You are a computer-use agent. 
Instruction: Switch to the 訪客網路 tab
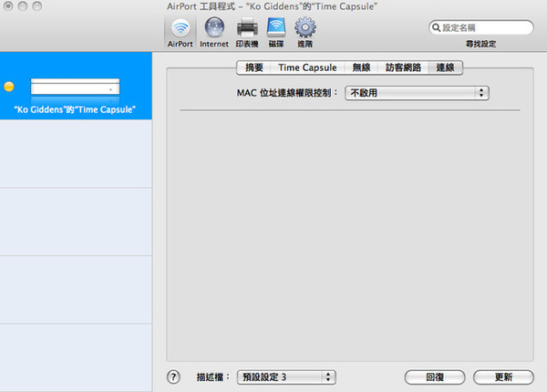(403, 67)
